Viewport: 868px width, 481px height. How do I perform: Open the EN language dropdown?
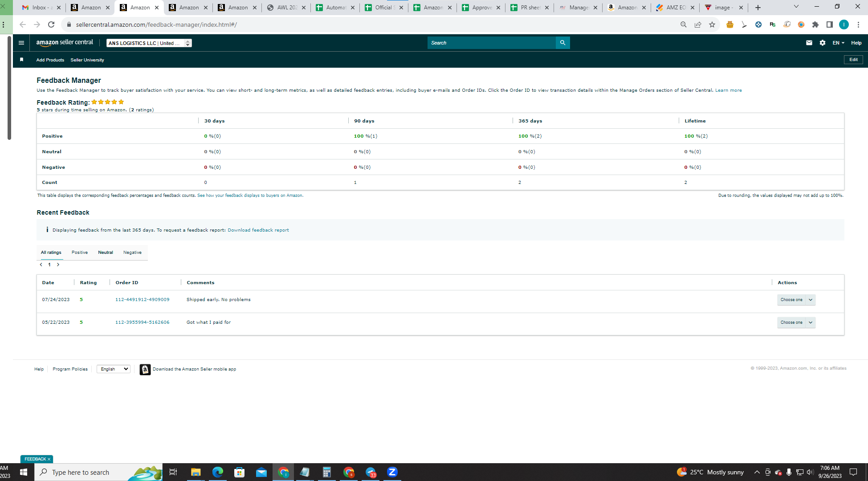838,43
